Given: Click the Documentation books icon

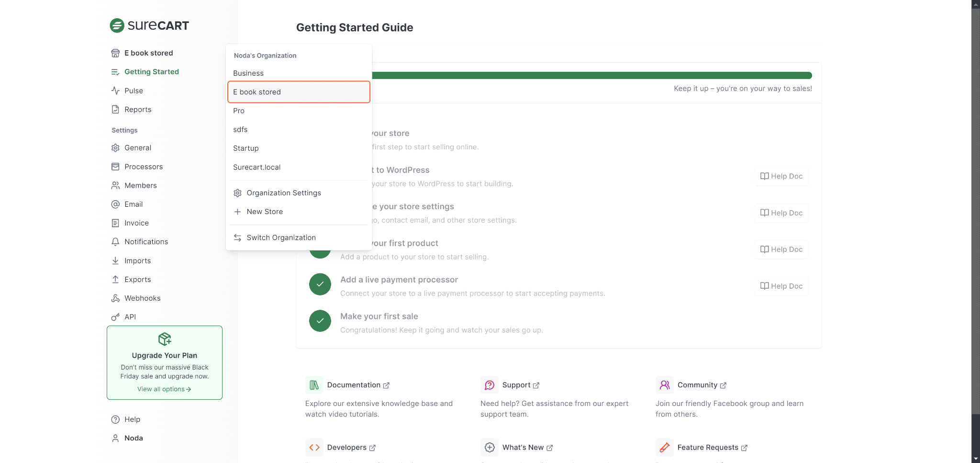Looking at the screenshot, I should pos(314,385).
